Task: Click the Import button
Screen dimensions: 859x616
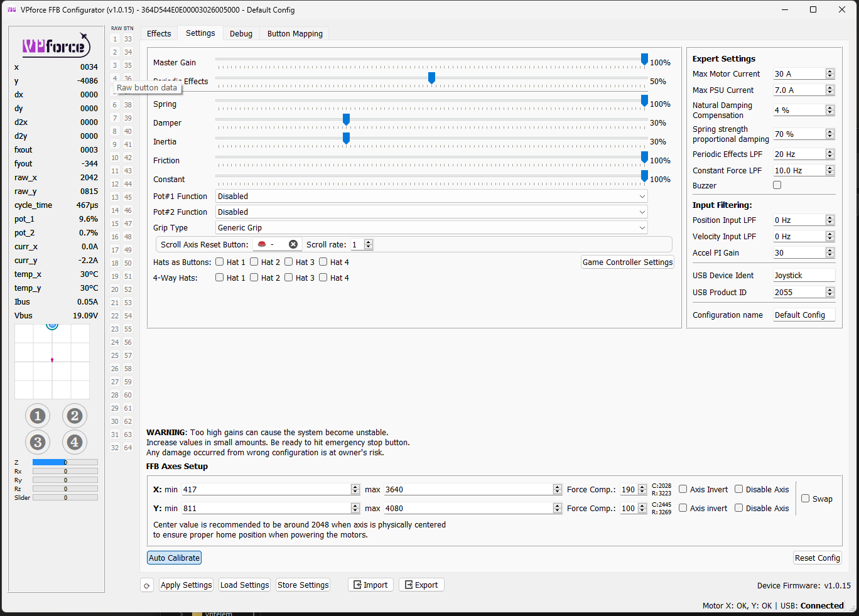Action: coord(370,585)
